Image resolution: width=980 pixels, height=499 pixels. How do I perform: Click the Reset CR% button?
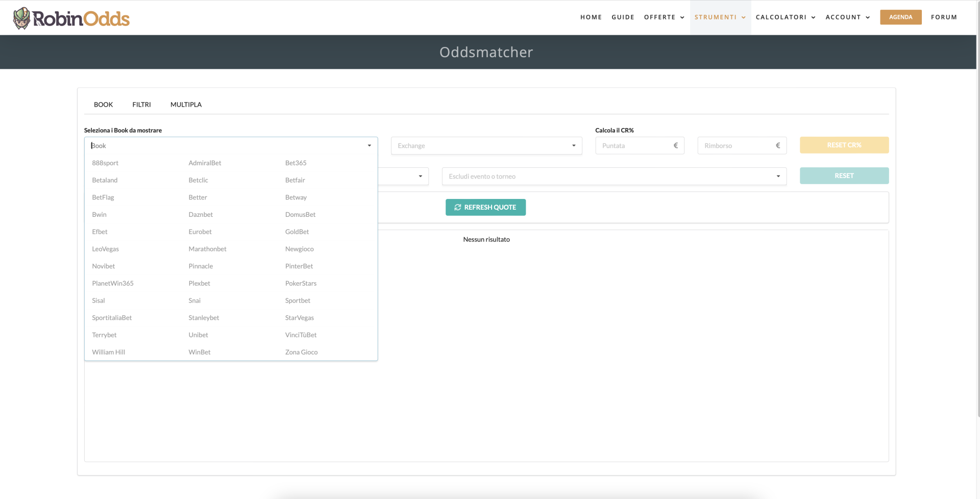[x=844, y=145]
